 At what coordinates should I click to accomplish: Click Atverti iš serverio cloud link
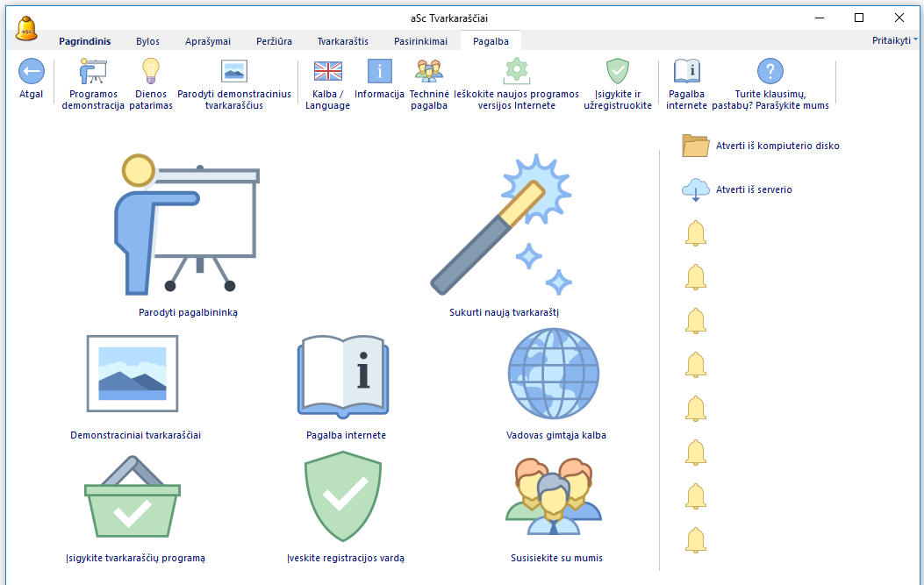click(x=753, y=189)
